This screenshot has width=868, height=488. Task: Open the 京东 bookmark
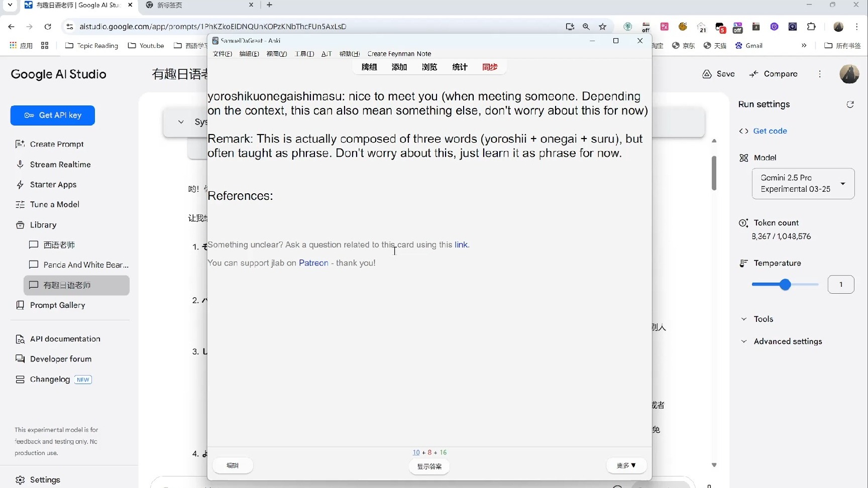click(x=684, y=46)
